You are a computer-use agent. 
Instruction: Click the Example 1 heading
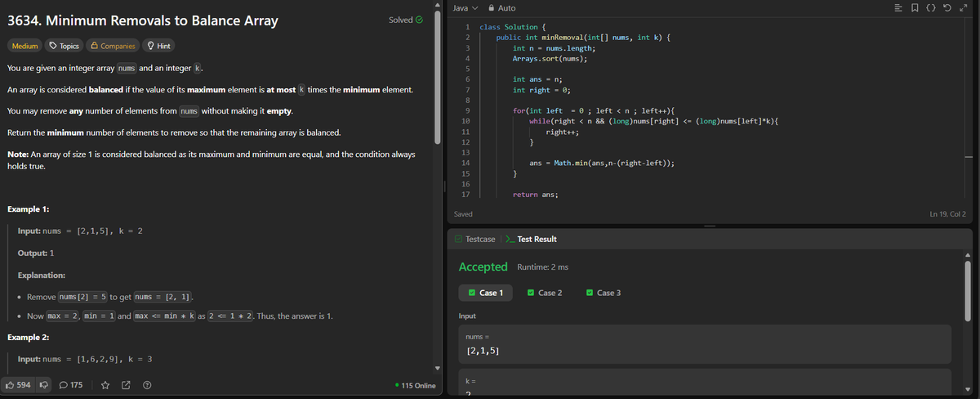click(x=28, y=209)
